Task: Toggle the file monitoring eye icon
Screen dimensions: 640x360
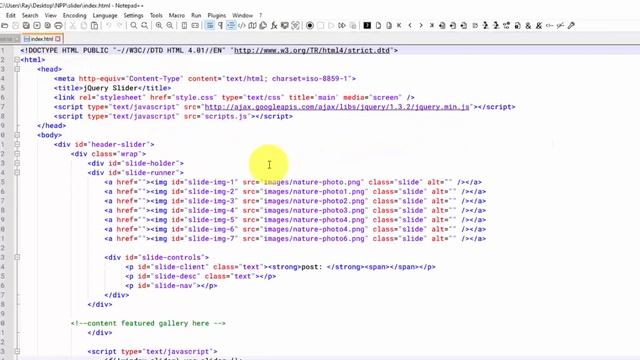Action: tap(296, 26)
